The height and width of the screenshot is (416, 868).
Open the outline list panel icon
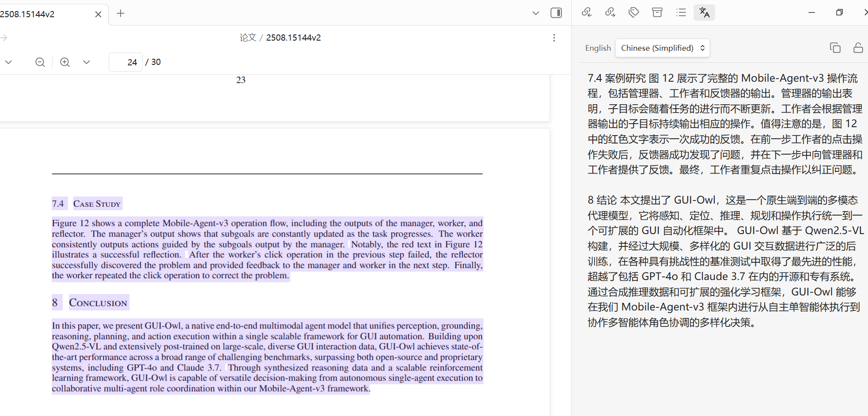click(x=681, y=12)
